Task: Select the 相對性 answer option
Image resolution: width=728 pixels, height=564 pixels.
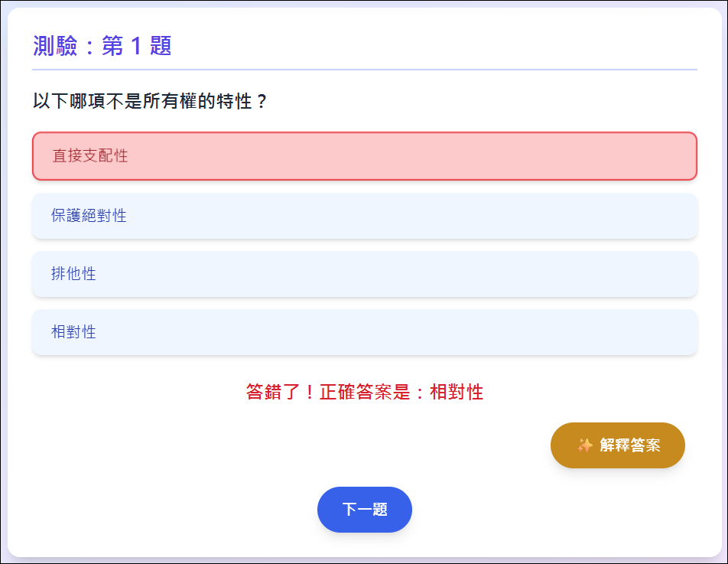Action: coord(365,332)
